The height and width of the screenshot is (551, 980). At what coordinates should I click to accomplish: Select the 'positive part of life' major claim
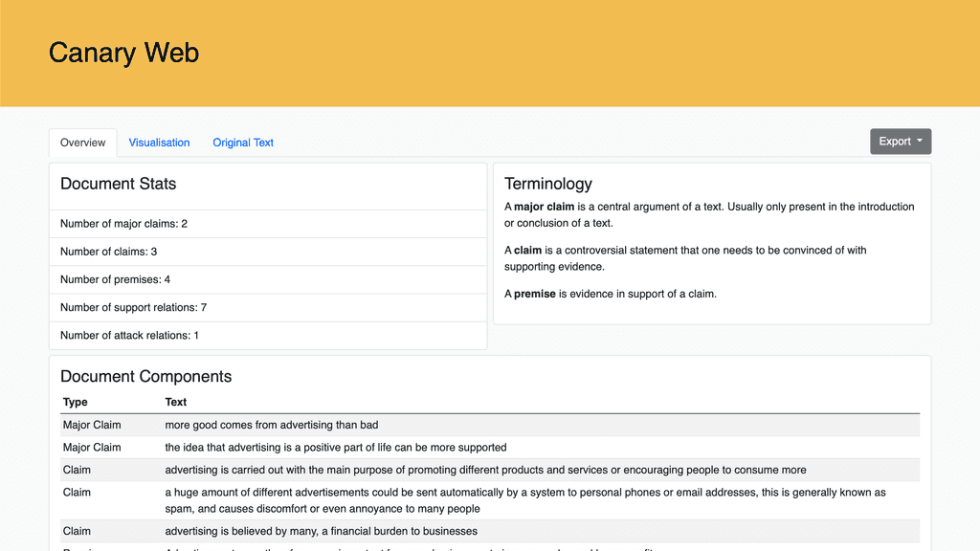coord(335,447)
